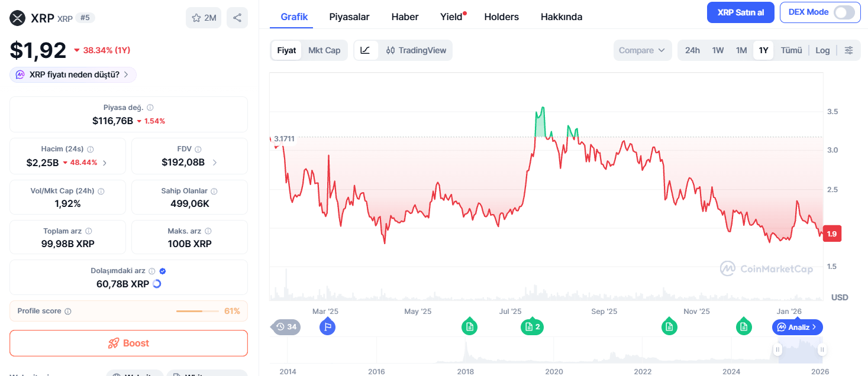This screenshot has width=868, height=376.
Task: Click the Profile score progress bar
Action: coord(198,311)
